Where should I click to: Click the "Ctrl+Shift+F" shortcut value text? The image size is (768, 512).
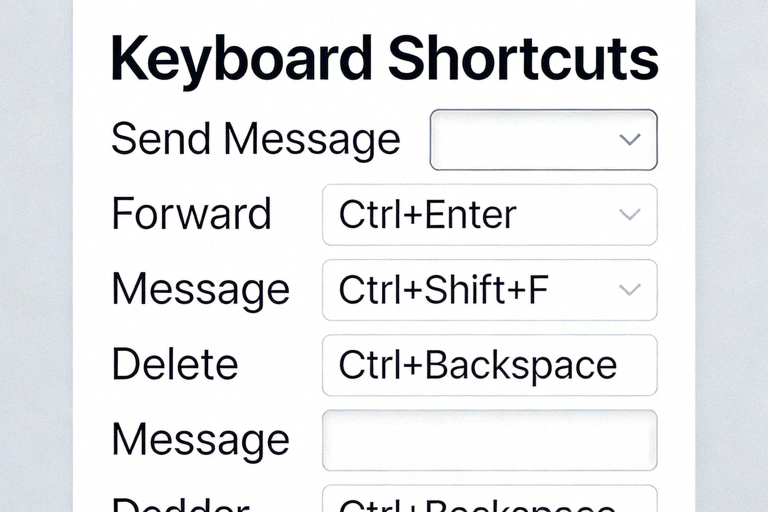[x=443, y=290]
